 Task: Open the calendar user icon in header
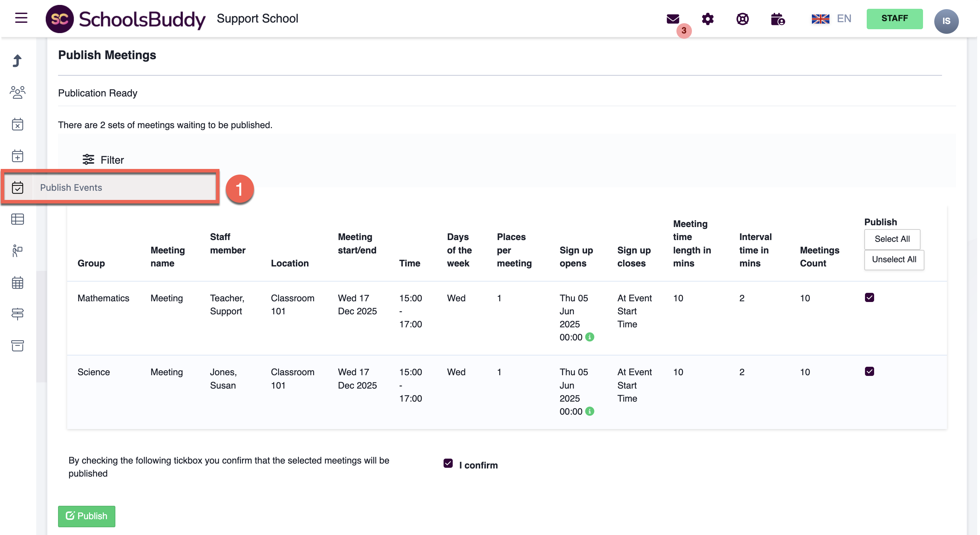coord(778,19)
